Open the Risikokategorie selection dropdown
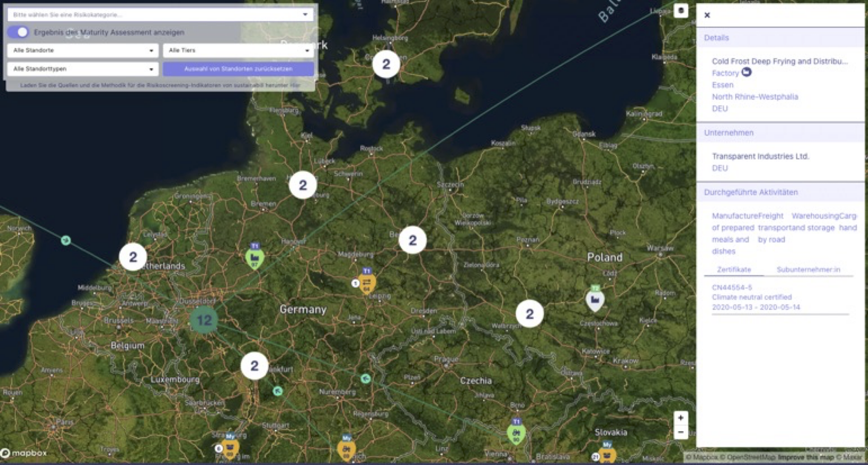868x465 pixels. [x=160, y=14]
